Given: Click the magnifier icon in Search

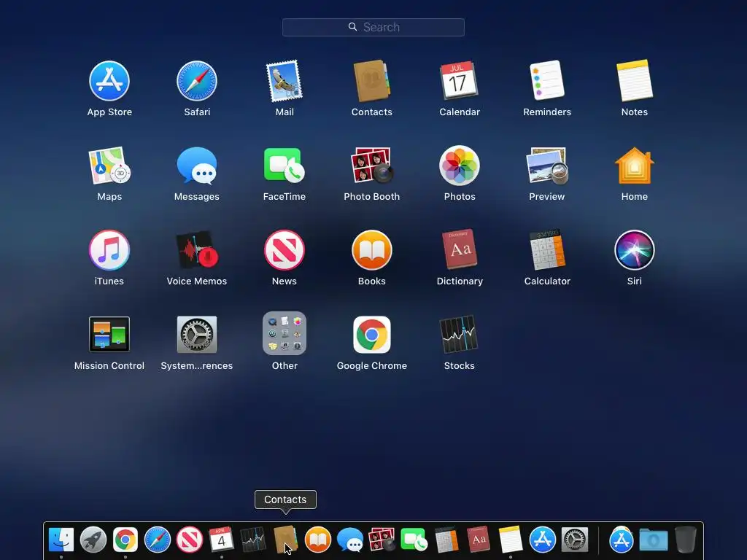Looking at the screenshot, I should (352, 27).
